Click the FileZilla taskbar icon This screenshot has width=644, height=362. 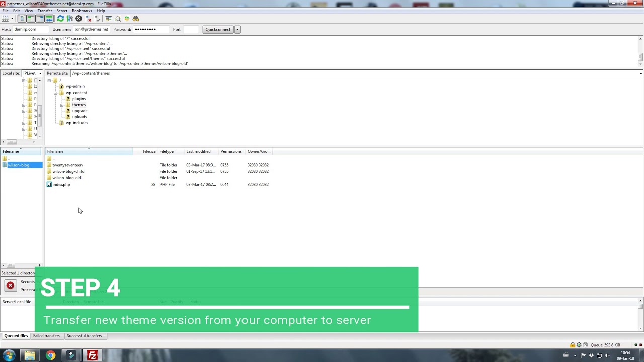(x=92, y=355)
